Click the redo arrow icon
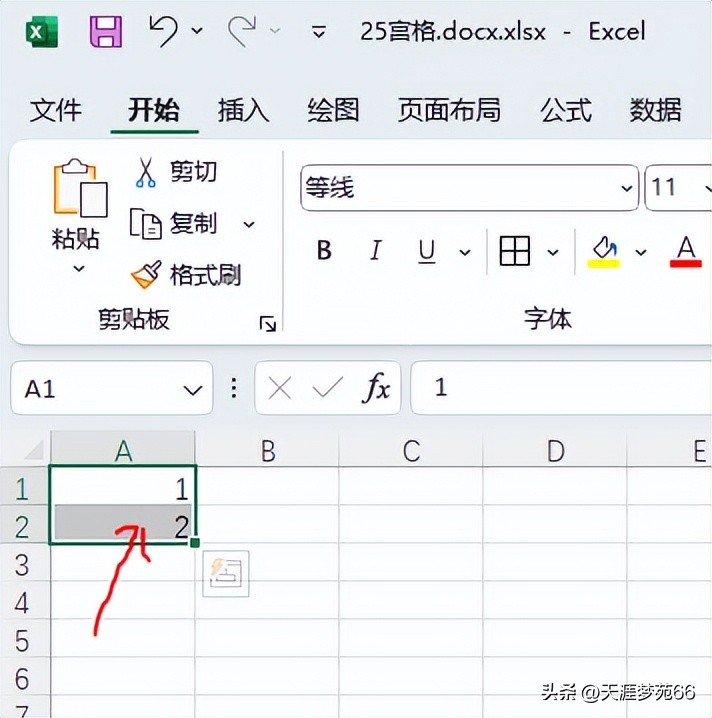 click(242, 31)
